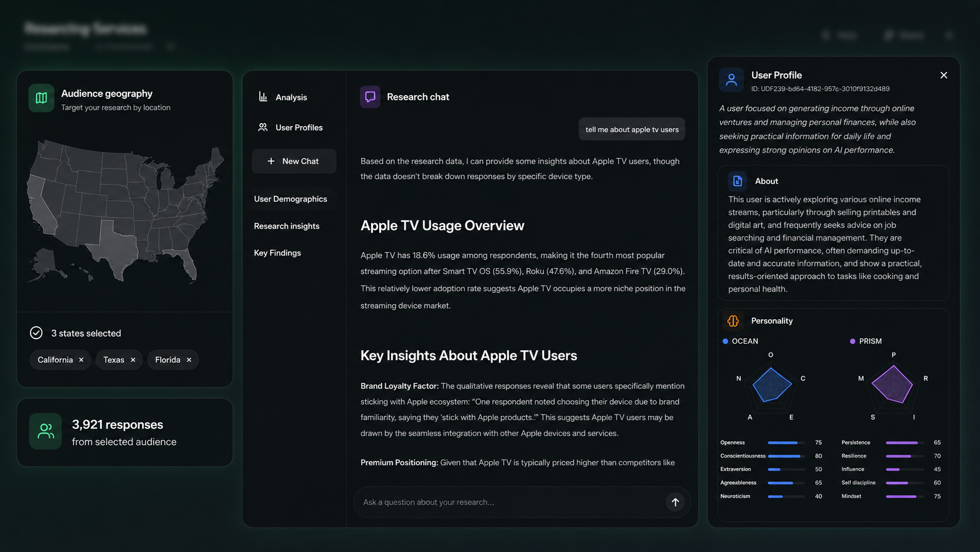The image size is (980, 552).
Task: Click the User Profiles people icon
Action: click(263, 127)
